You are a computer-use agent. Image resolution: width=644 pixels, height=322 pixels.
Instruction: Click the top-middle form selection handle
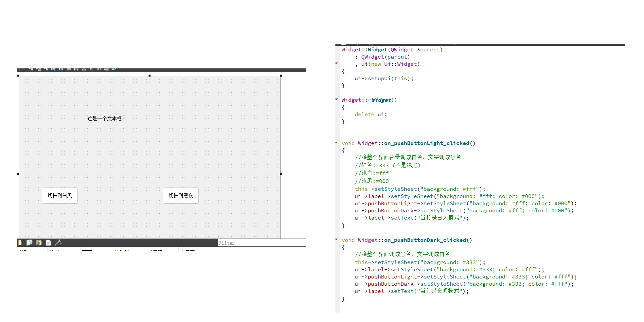tap(150, 76)
